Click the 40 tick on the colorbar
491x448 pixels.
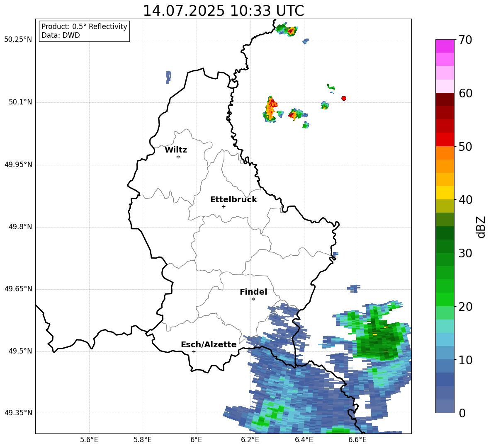(465, 200)
